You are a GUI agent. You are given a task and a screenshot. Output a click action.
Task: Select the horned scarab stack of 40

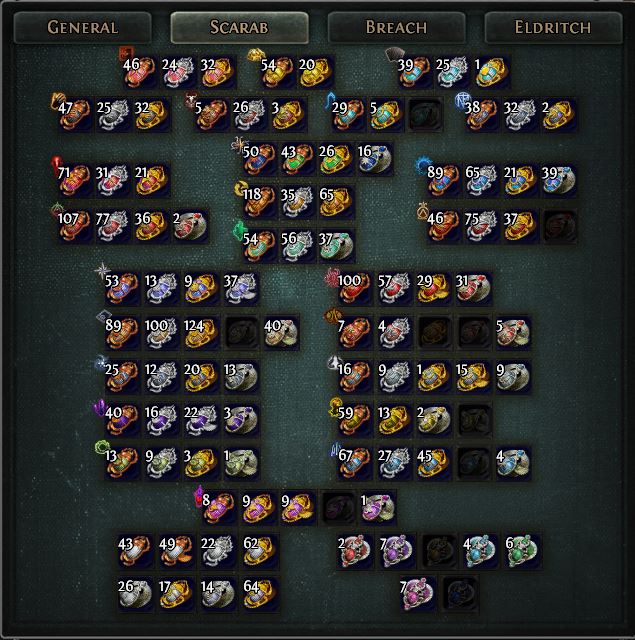point(281,333)
